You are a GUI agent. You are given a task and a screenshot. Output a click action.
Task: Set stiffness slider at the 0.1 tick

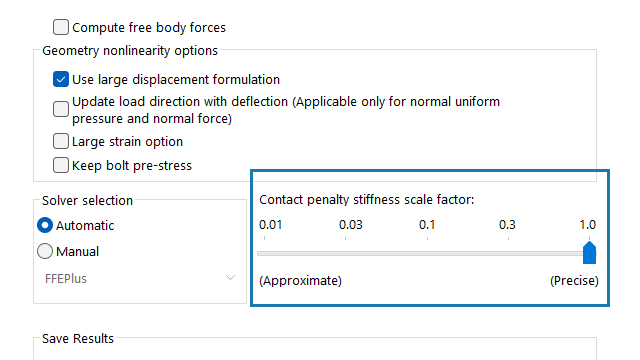(427, 253)
